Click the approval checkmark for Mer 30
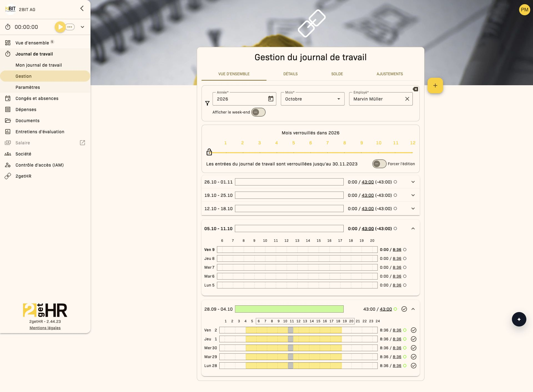The height and width of the screenshot is (392, 533). tap(414, 348)
